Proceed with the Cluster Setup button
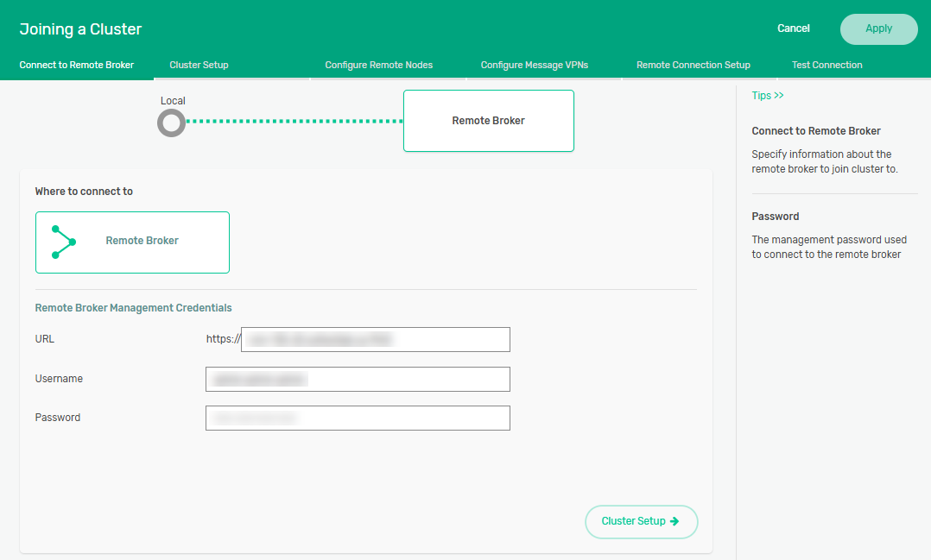This screenshot has height=560, width=931. (x=641, y=521)
